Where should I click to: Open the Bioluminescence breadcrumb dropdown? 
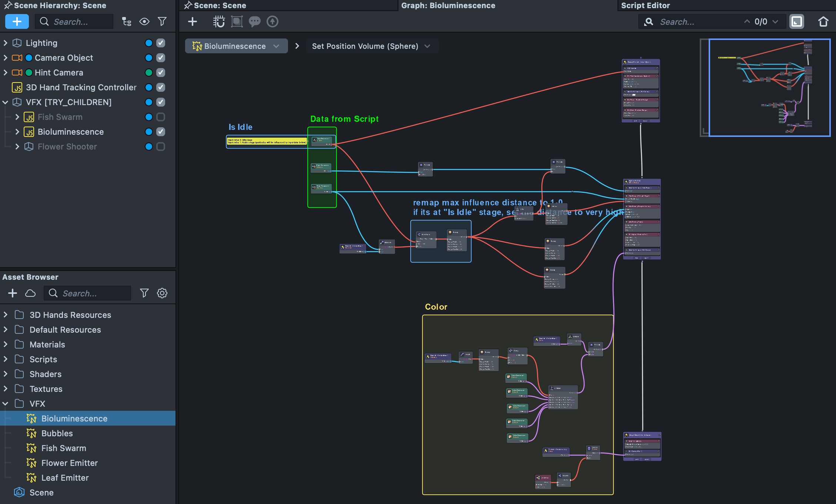pos(276,46)
